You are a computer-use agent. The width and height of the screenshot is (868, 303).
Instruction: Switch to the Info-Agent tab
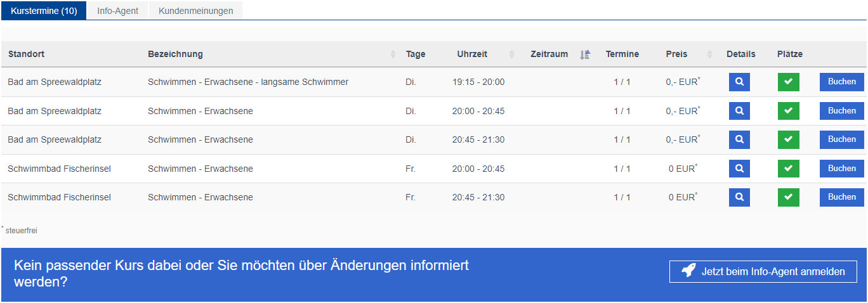tap(117, 11)
